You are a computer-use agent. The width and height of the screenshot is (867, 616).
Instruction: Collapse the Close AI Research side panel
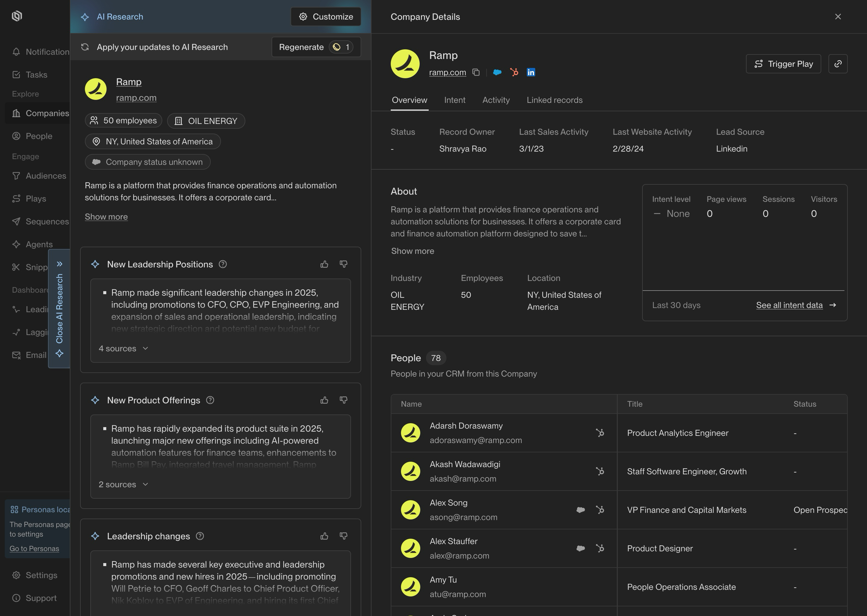click(x=59, y=308)
